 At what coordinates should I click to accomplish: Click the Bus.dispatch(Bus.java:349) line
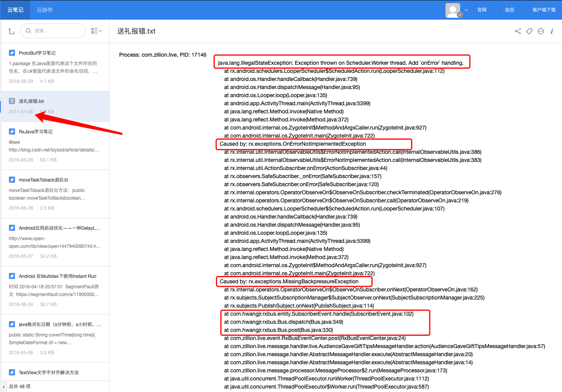[x=284, y=322]
